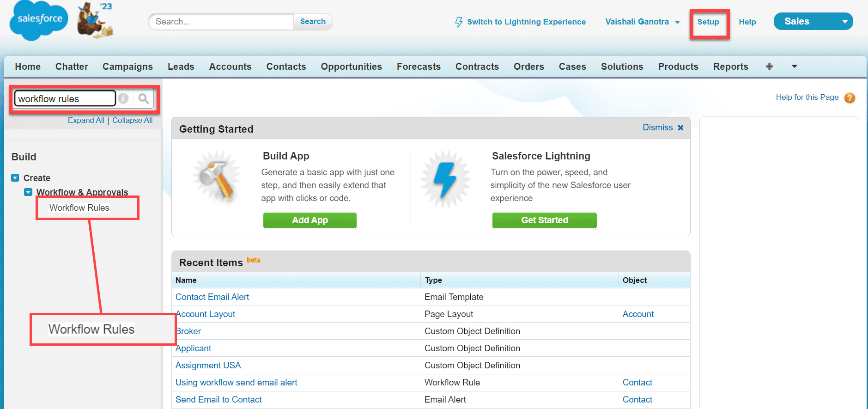Screen dimensions: 868x409
Task: Click the Account object link
Action: click(638, 314)
